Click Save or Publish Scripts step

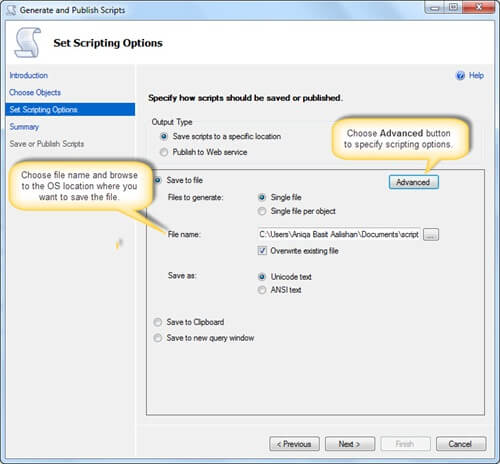tap(47, 144)
